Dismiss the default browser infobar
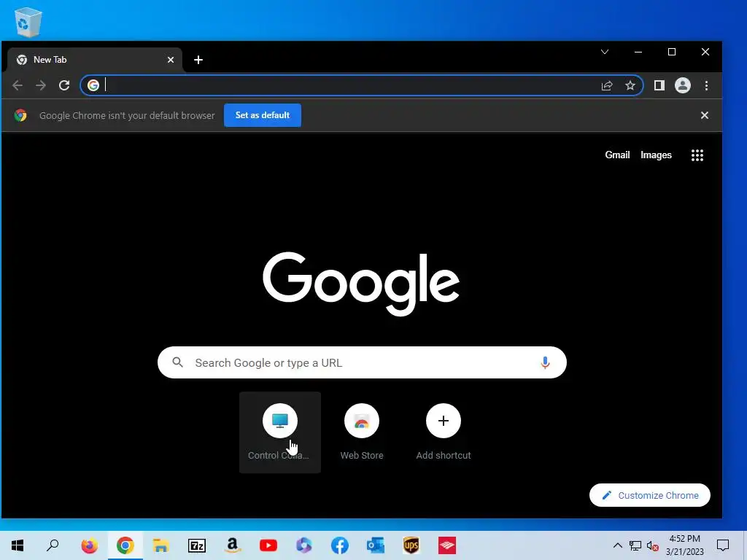This screenshot has height=560, width=747. coord(705,115)
